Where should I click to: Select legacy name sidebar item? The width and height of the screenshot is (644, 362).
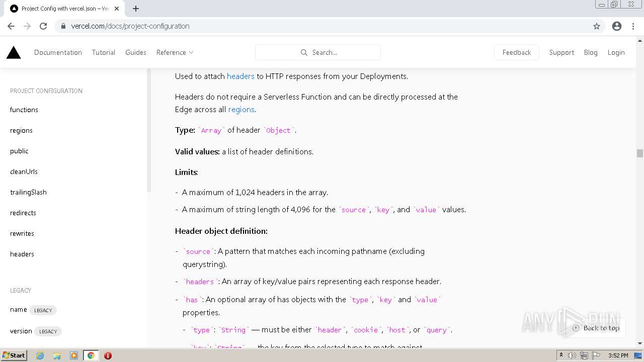click(x=19, y=310)
